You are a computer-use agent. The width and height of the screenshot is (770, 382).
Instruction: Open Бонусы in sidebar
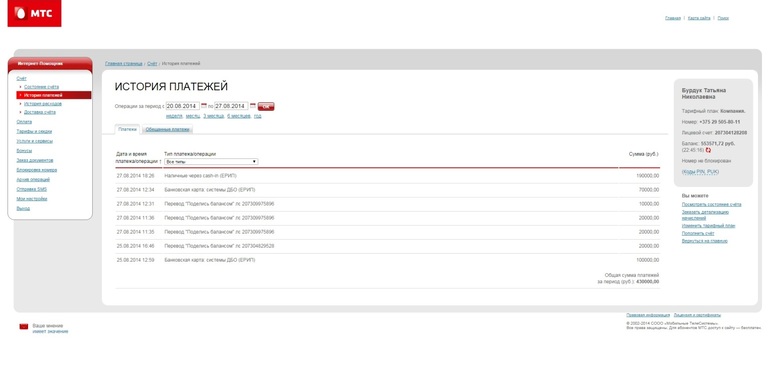coord(24,151)
